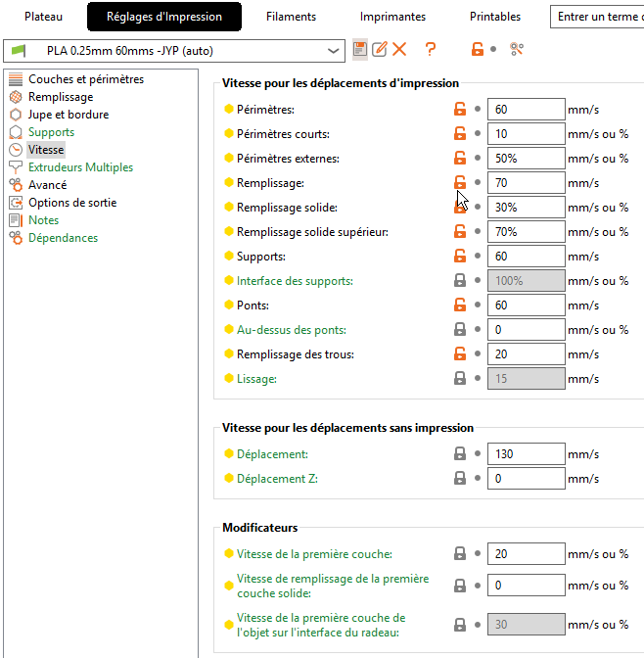Click the Déplacement speed field showing 130
644x658 pixels.
[527, 453]
